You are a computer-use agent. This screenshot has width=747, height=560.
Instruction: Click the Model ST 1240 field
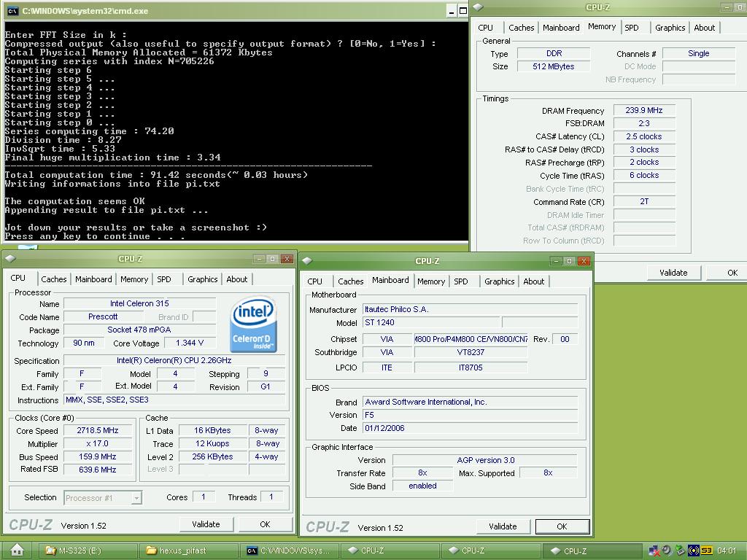431,322
